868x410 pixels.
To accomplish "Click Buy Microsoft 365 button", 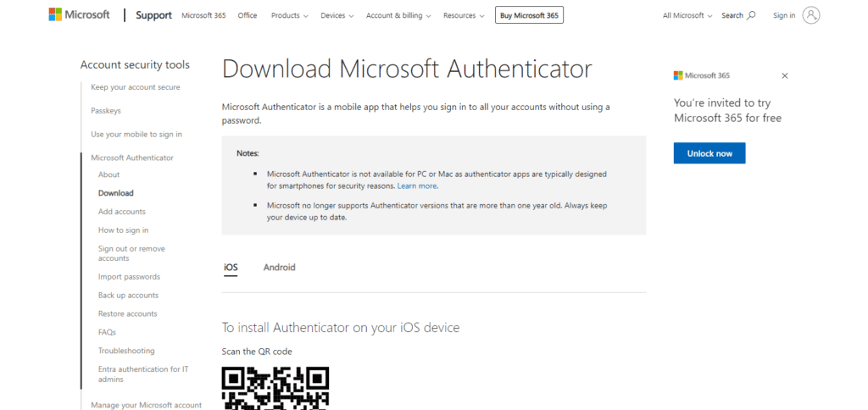I will (529, 15).
